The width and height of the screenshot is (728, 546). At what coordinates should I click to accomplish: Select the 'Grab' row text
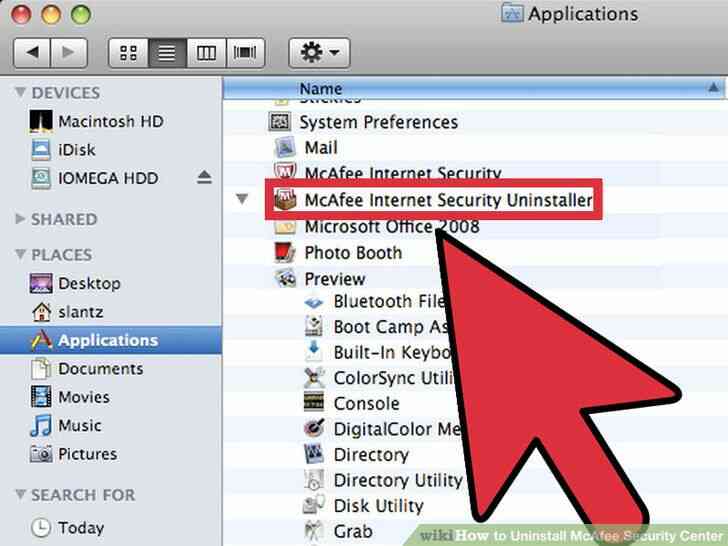[x=353, y=531]
